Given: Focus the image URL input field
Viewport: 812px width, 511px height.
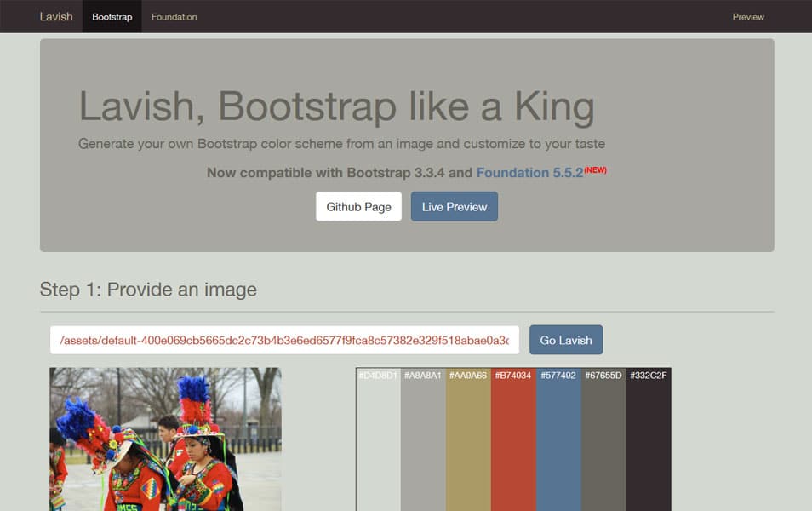Looking at the screenshot, I should pyautogui.click(x=284, y=341).
